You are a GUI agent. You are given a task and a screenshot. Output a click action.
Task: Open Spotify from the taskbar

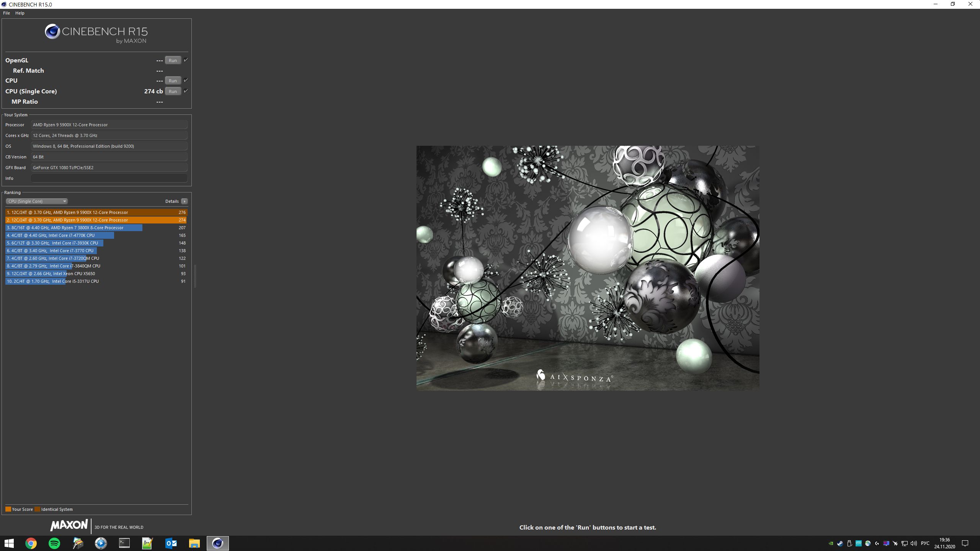54,543
